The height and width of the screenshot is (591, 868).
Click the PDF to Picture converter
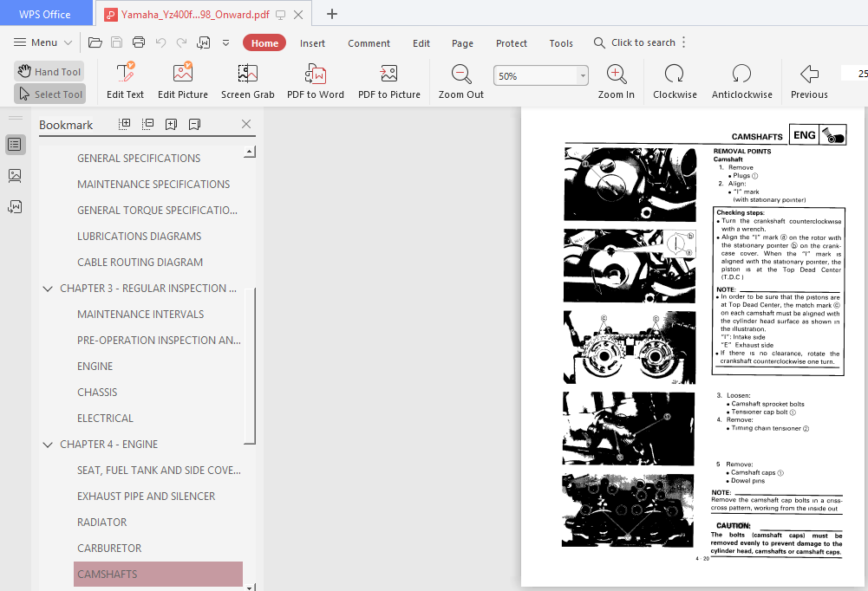pos(389,81)
